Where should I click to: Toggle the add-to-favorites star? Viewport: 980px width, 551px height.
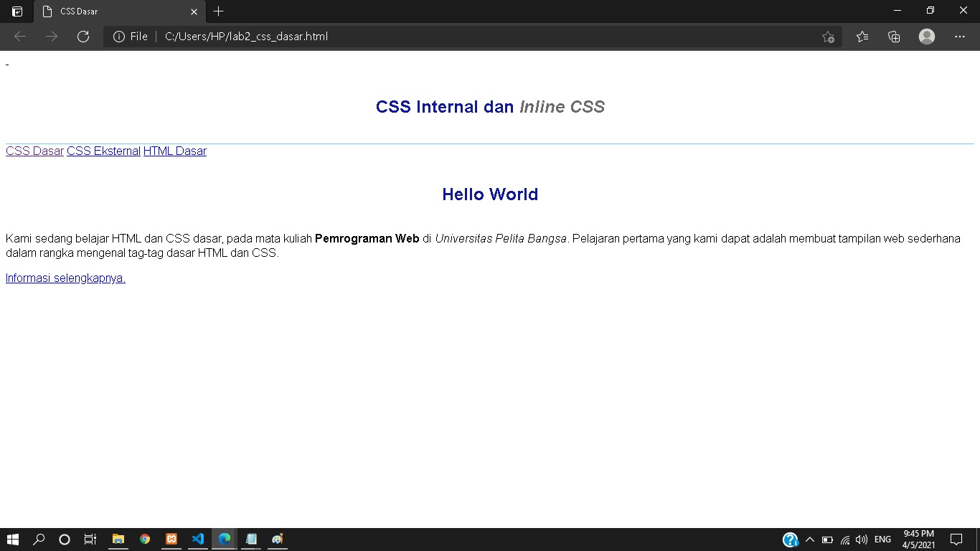(828, 36)
